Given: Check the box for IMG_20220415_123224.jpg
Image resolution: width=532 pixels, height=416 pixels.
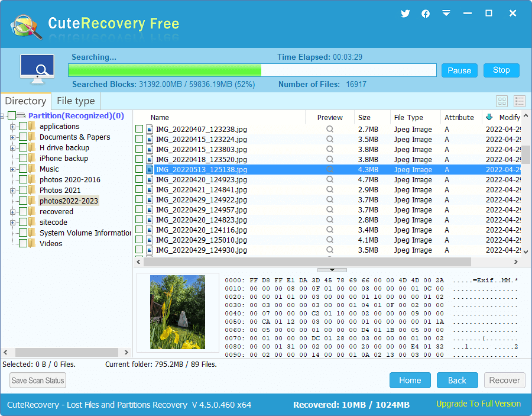Looking at the screenshot, I should [x=139, y=139].
